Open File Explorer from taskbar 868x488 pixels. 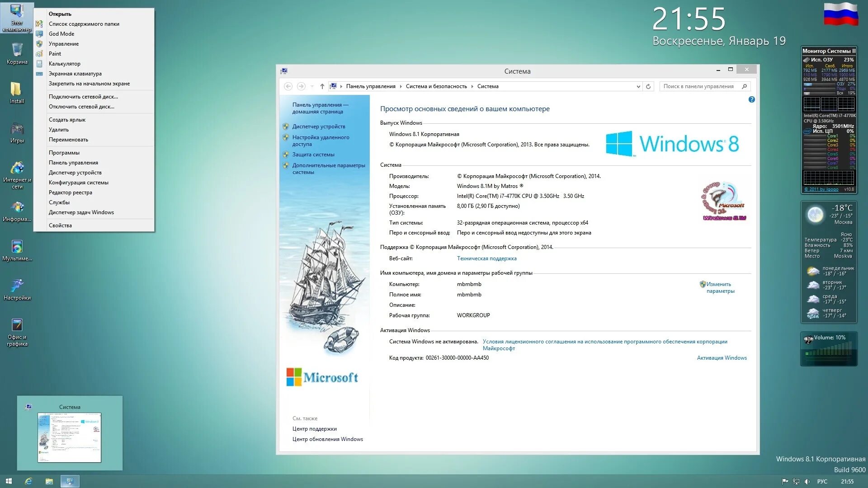pyautogui.click(x=49, y=481)
